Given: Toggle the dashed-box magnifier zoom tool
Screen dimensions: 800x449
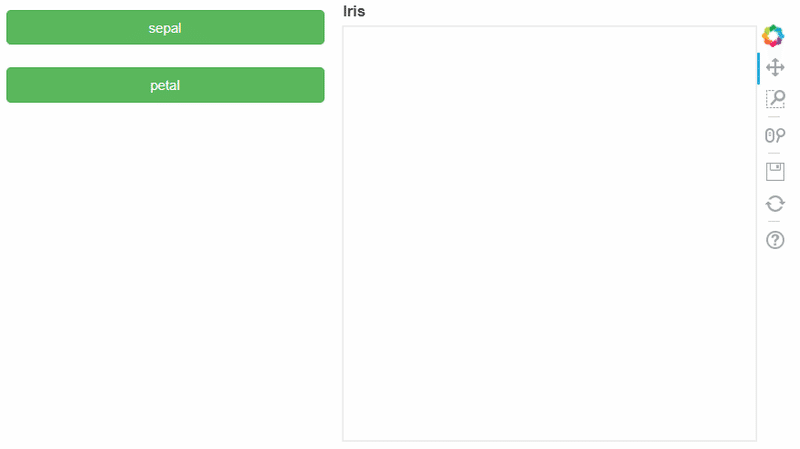Looking at the screenshot, I should (774, 98).
